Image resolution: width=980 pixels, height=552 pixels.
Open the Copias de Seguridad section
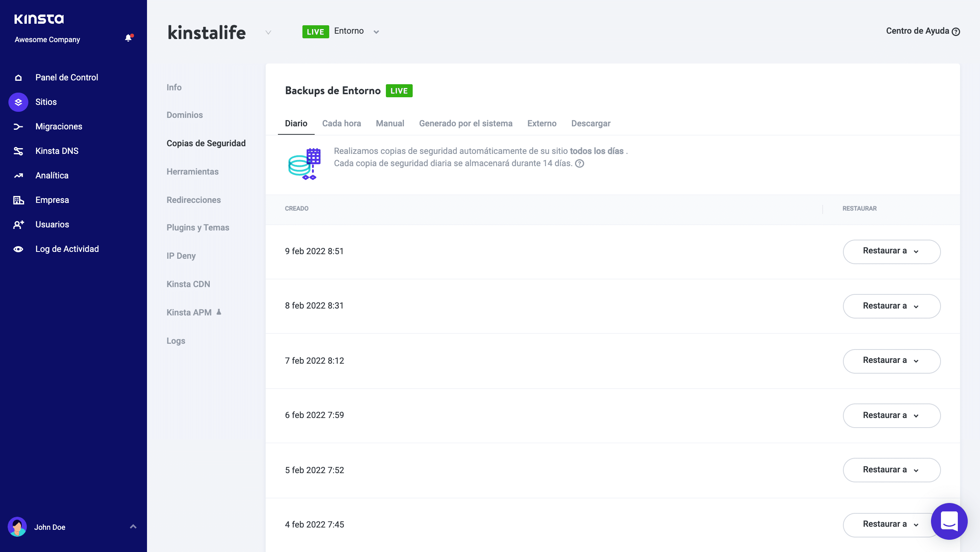[206, 143]
